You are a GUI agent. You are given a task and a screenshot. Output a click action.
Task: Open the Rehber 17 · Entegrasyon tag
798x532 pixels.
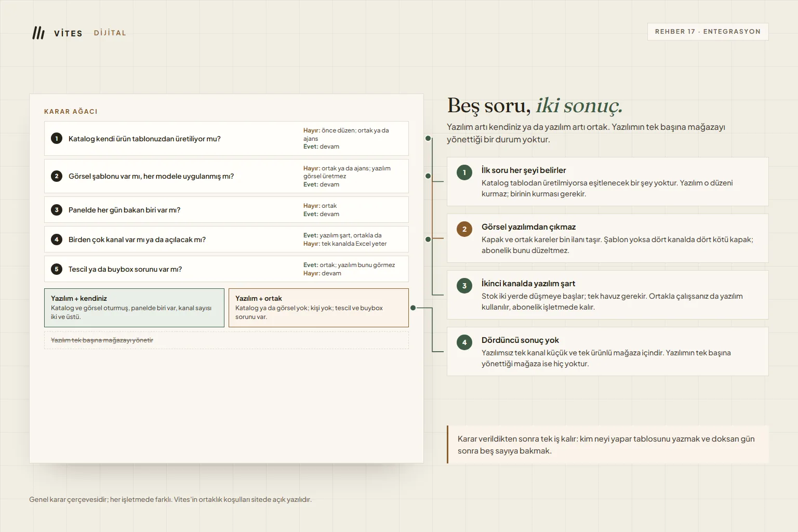click(x=708, y=32)
